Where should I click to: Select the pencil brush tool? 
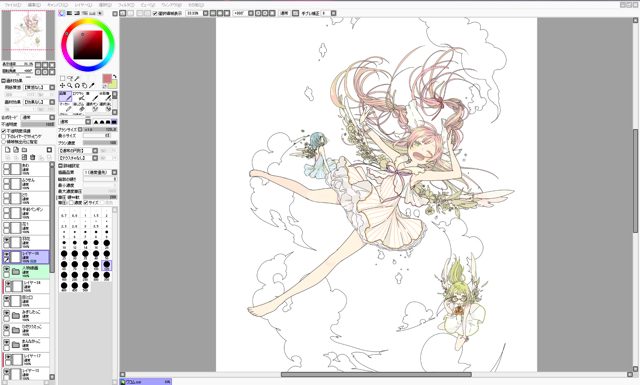click(x=65, y=96)
